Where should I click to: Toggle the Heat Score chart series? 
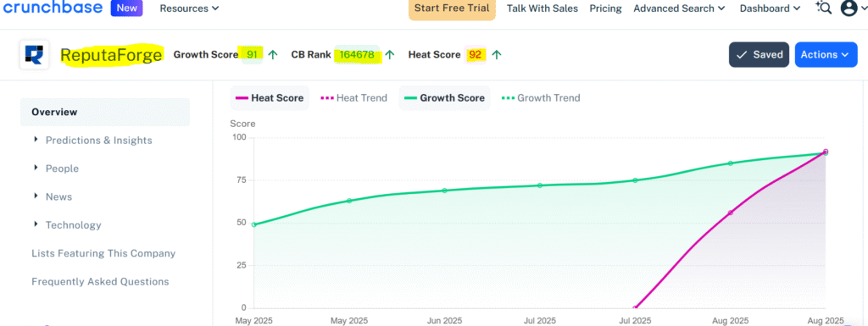pyautogui.click(x=270, y=98)
